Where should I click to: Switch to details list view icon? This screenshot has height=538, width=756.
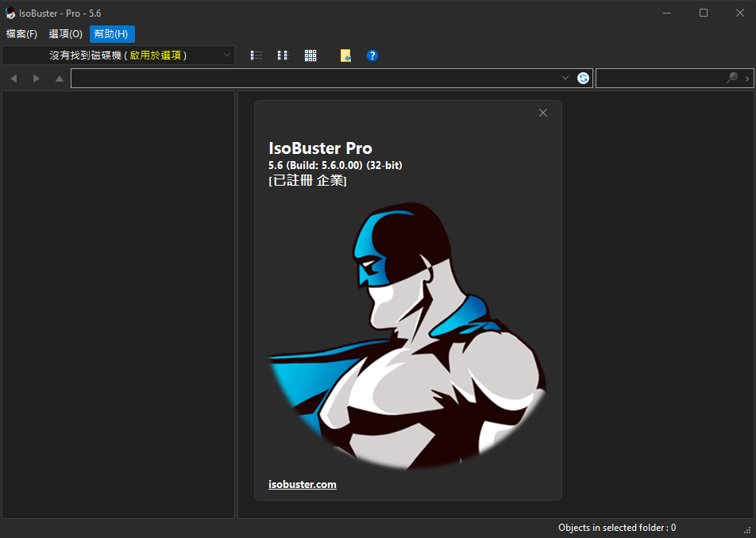[256, 56]
